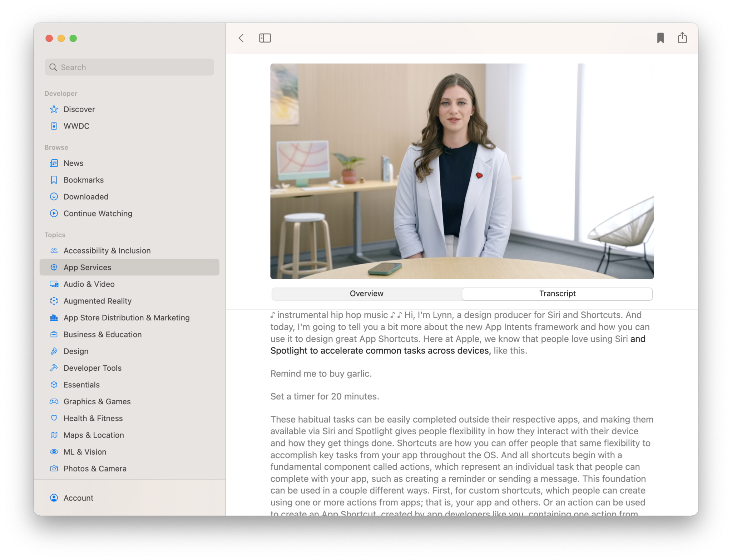Image resolution: width=732 pixels, height=560 pixels.
Task: Open Bookmarks in the sidebar
Action: pos(83,180)
